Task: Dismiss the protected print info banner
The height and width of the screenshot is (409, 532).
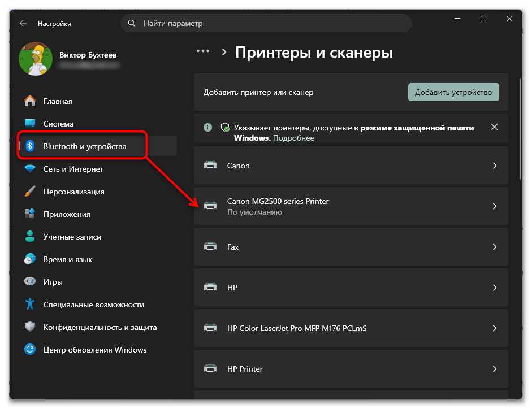Action: pyautogui.click(x=494, y=127)
